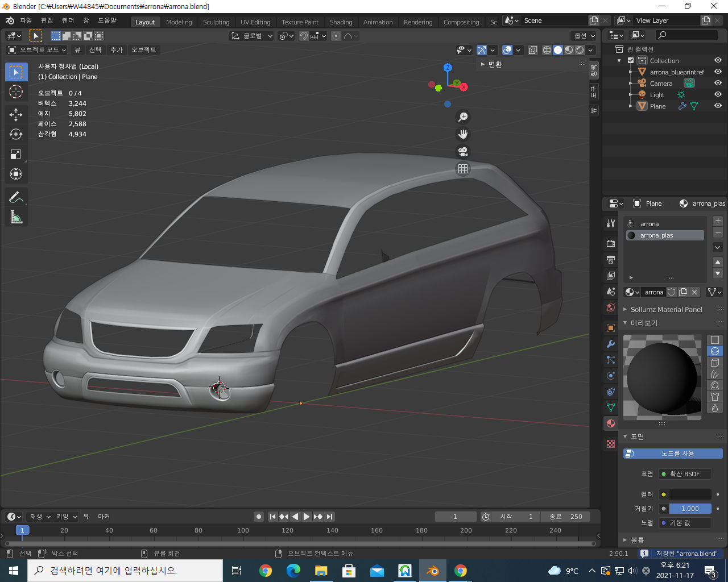Expand the Sollumz Material Panel

pos(666,310)
